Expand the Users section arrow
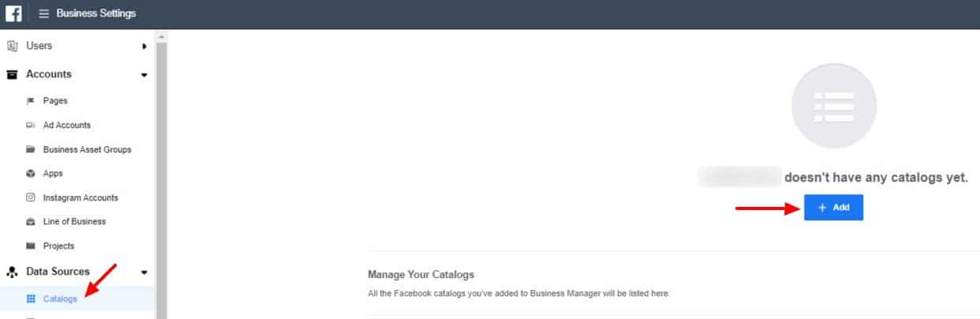The width and height of the screenshot is (980, 319). tap(144, 47)
